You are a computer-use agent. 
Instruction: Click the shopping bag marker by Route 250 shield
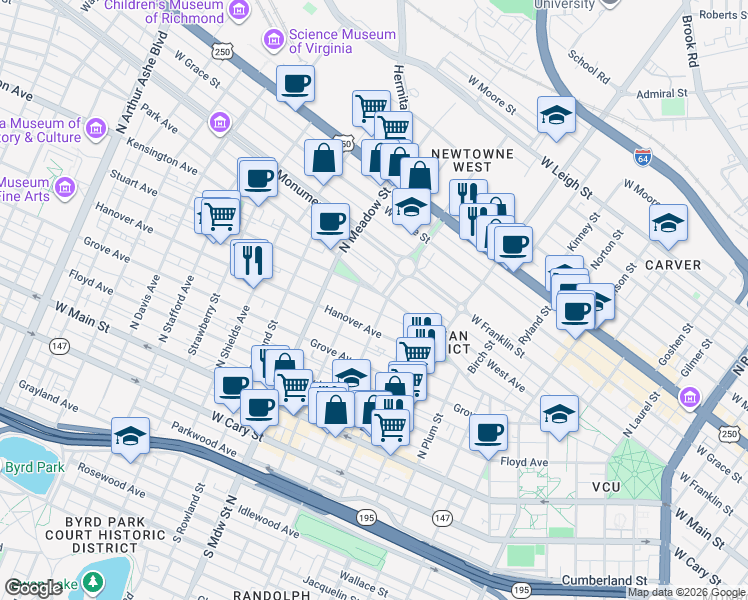tap(323, 158)
